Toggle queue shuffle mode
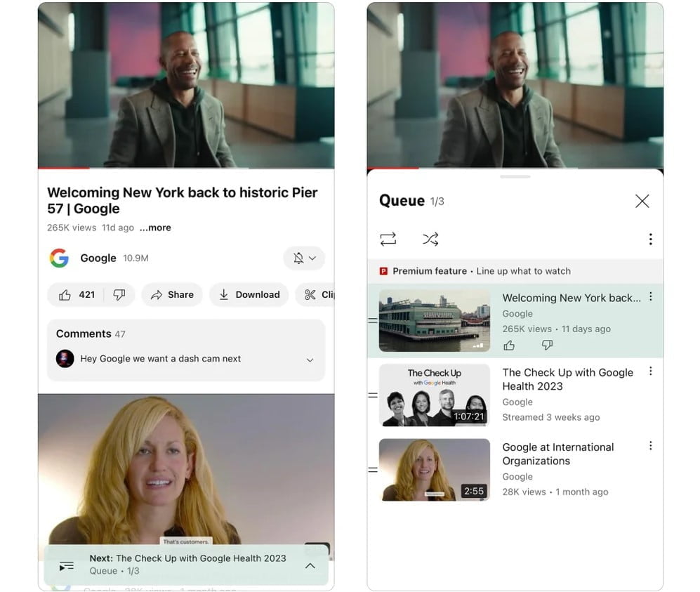 [430, 239]
